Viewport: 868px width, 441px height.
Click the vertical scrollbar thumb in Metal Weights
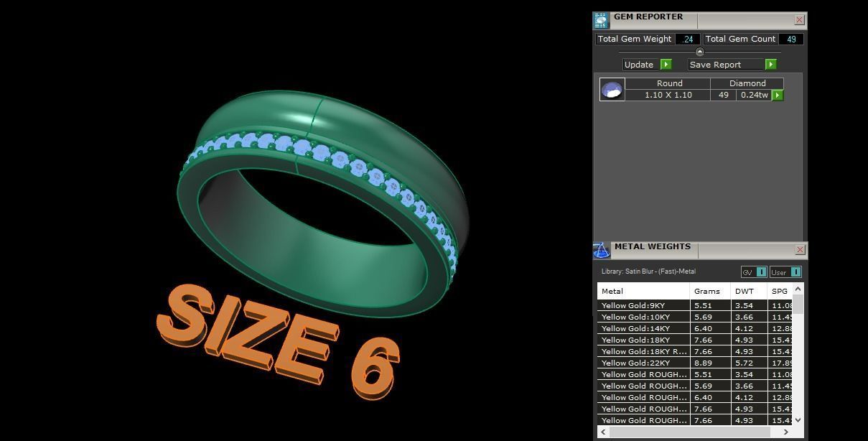pos(798,303)
